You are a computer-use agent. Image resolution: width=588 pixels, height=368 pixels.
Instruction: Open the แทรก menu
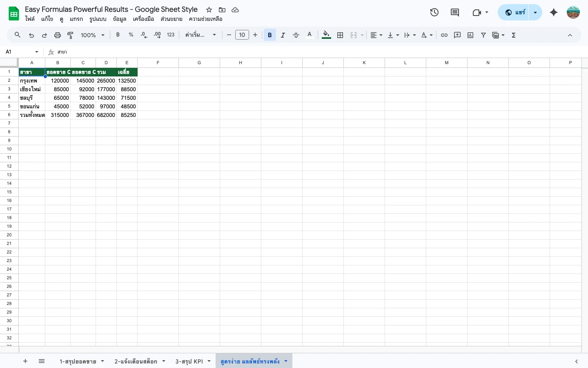click(x=76, y=19)
